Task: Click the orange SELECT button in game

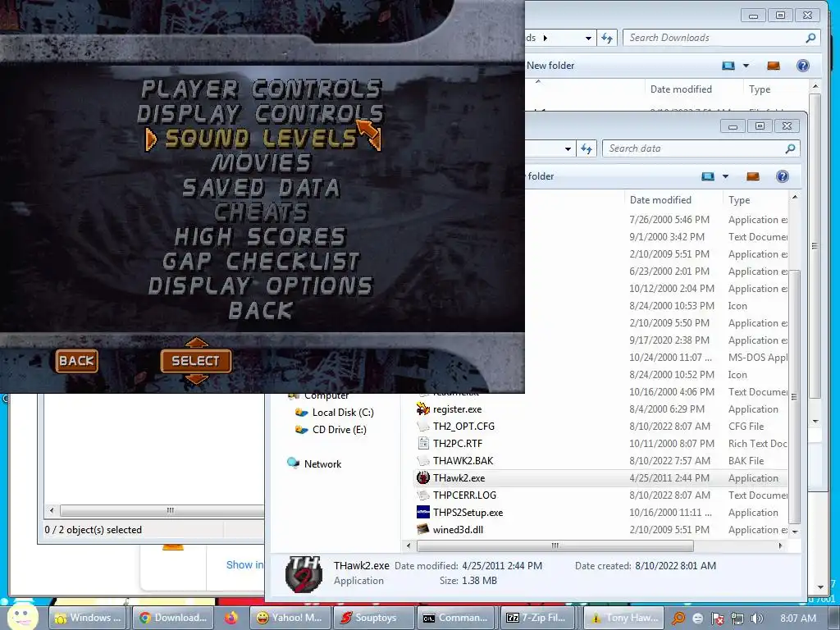Action: pos(195,361)
